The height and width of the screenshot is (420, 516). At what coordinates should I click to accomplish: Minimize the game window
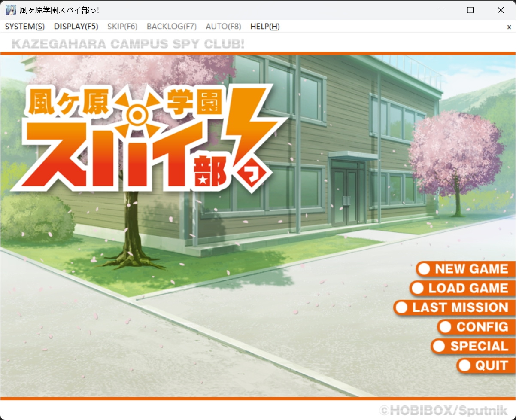[x=440, y=10]
